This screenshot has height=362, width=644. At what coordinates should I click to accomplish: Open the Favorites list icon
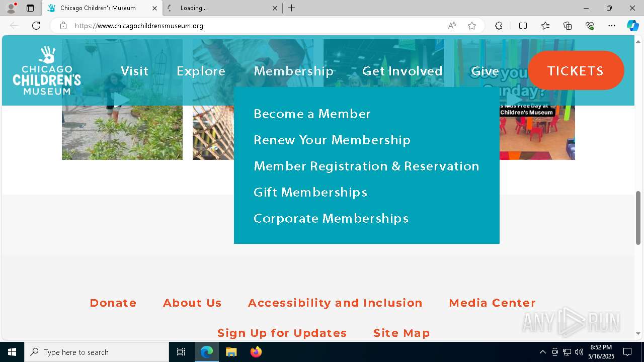[x=545, y=26]
